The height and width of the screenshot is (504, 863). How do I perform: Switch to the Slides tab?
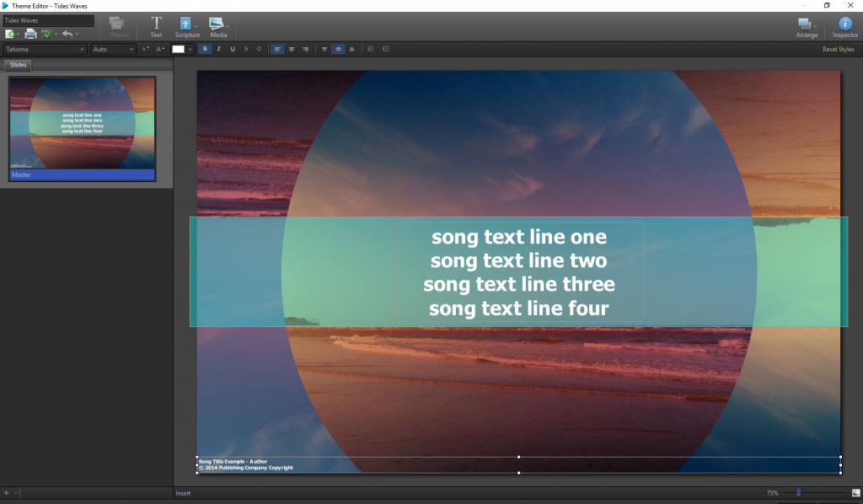(17, 64)
